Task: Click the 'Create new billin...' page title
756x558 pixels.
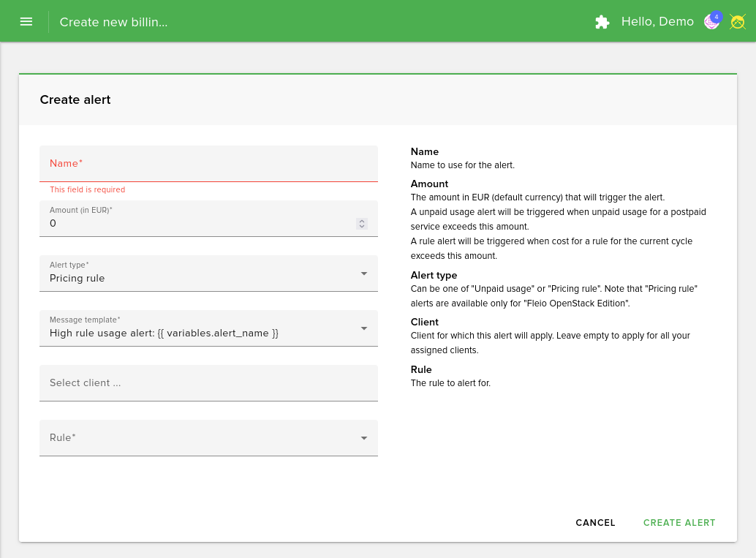Action: tap(113, 22)
